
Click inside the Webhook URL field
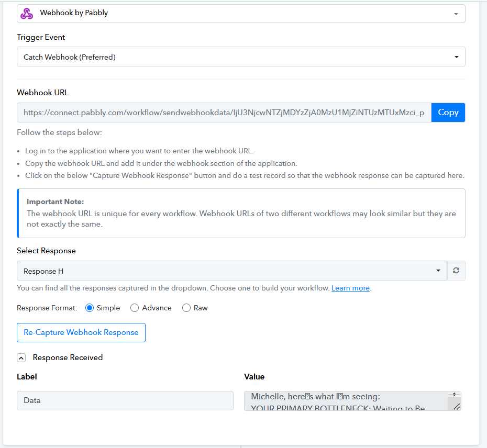point(224,113)
